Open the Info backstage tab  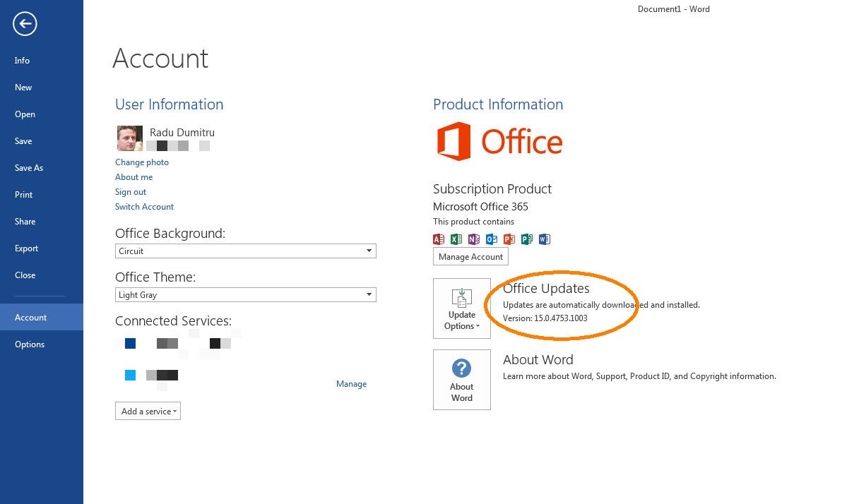[x=42, y=61]
